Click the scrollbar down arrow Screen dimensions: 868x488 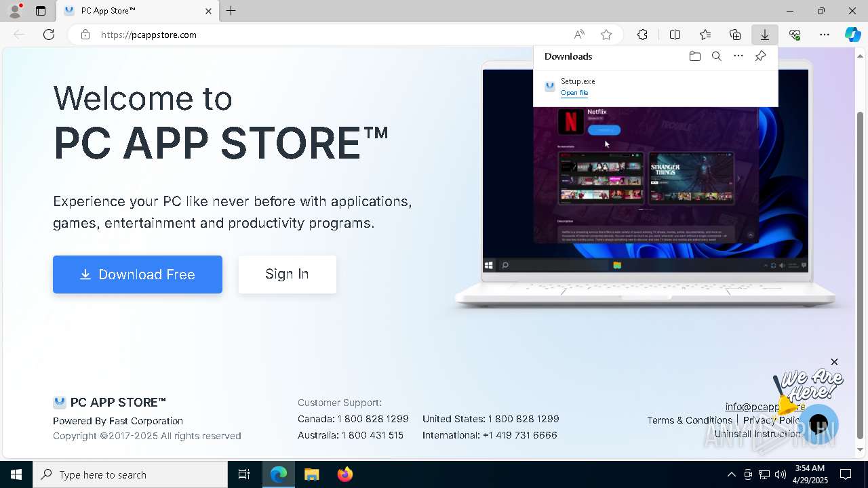click(861, 449)
